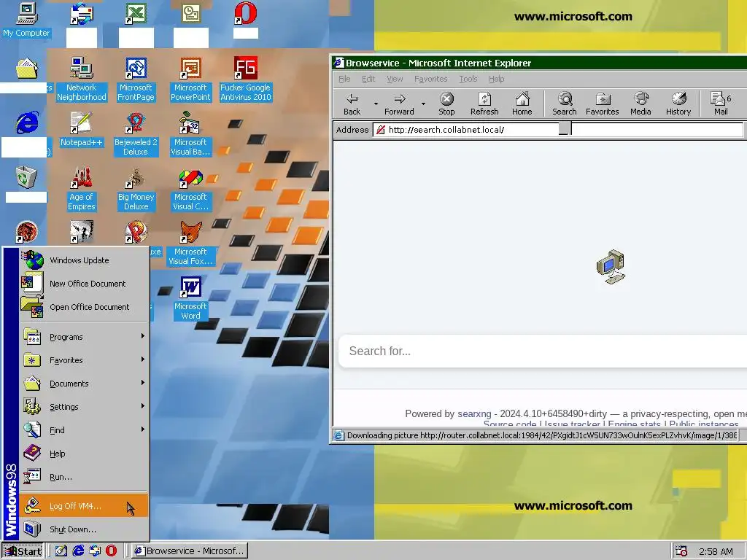
Task: Open the Mail toolbar button
Action: (x=721, y=104)
